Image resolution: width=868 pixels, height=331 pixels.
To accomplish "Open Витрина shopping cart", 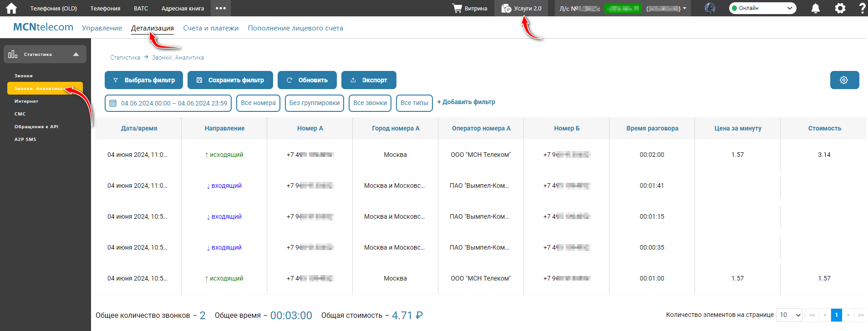I will point(470,8).
